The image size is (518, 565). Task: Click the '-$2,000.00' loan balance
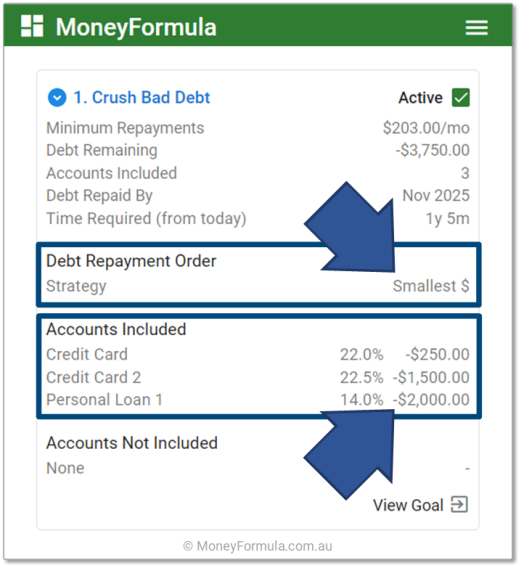[x=431, y=400]
